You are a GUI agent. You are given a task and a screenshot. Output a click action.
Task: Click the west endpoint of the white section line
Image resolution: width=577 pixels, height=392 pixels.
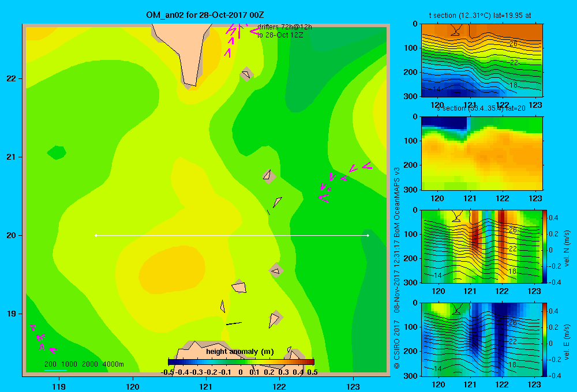click(x=96, y=235)
